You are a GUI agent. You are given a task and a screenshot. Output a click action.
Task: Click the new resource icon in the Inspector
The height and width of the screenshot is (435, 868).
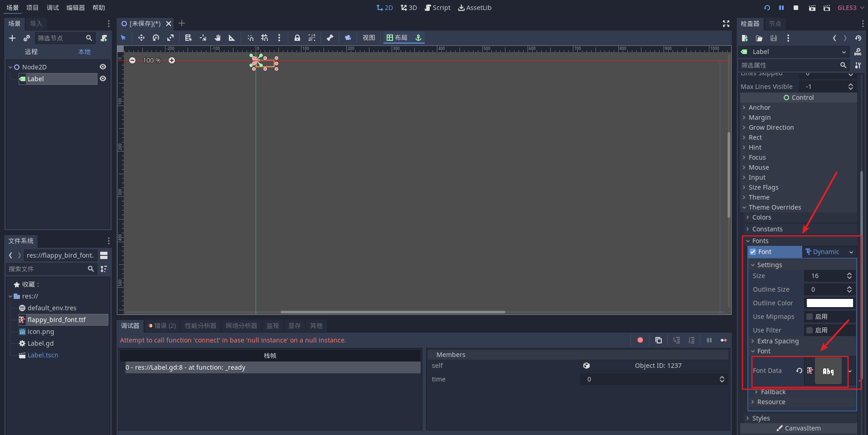[x=745, y=39]
